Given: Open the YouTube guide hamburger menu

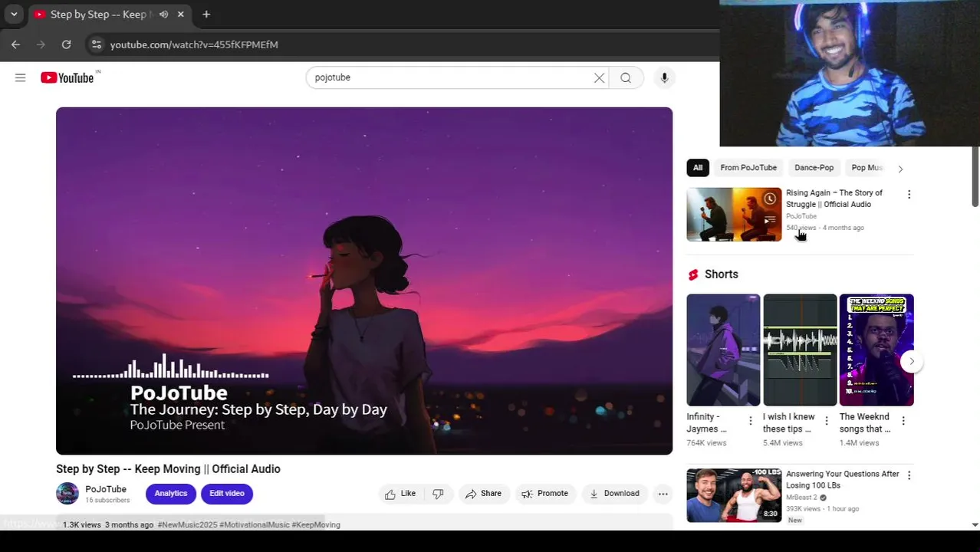Looking at the screenshot, I should (21, 77).
